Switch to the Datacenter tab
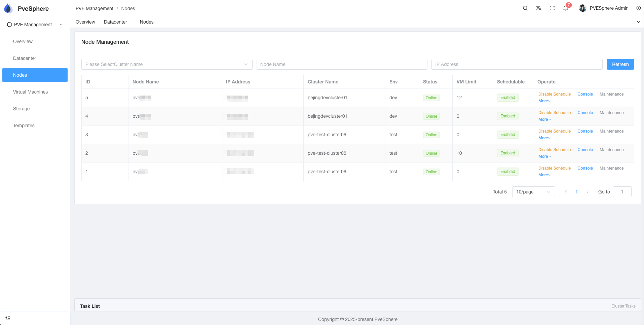Viewport: 644px width, 325px height. tap(115, 22)
